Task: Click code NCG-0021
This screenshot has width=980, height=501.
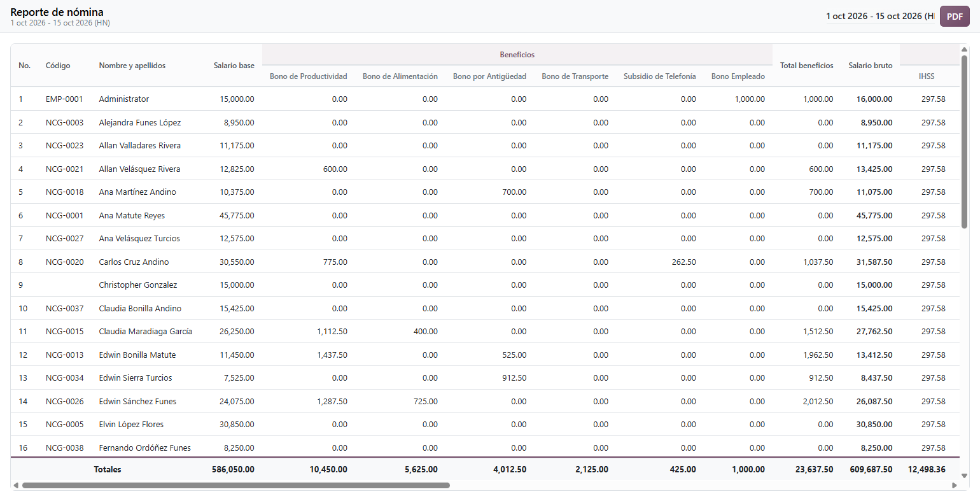Action: point(64,169)
